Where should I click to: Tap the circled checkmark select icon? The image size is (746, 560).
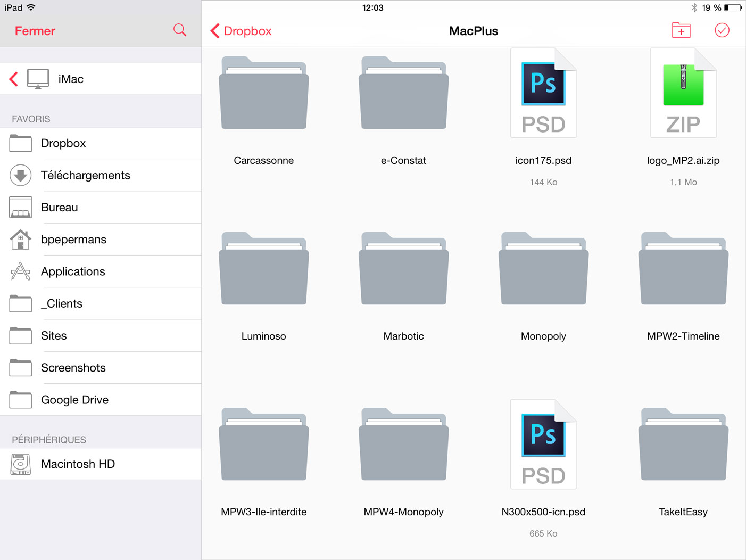pos(722,30)
